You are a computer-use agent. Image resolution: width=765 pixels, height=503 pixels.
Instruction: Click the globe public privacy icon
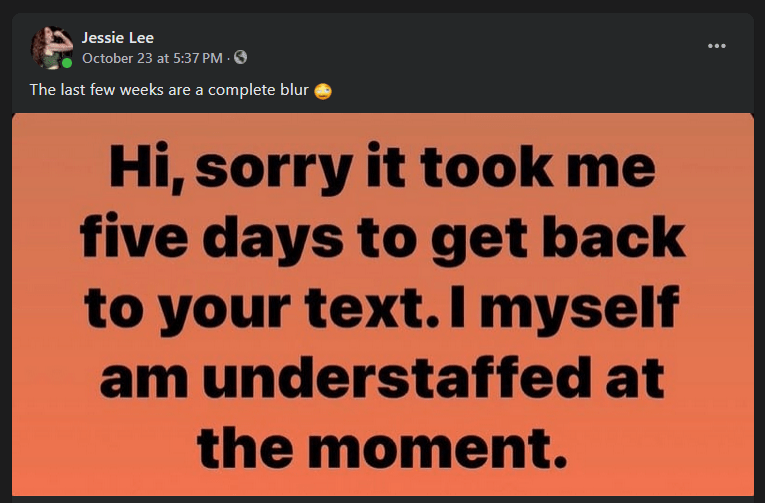(240, 57)
